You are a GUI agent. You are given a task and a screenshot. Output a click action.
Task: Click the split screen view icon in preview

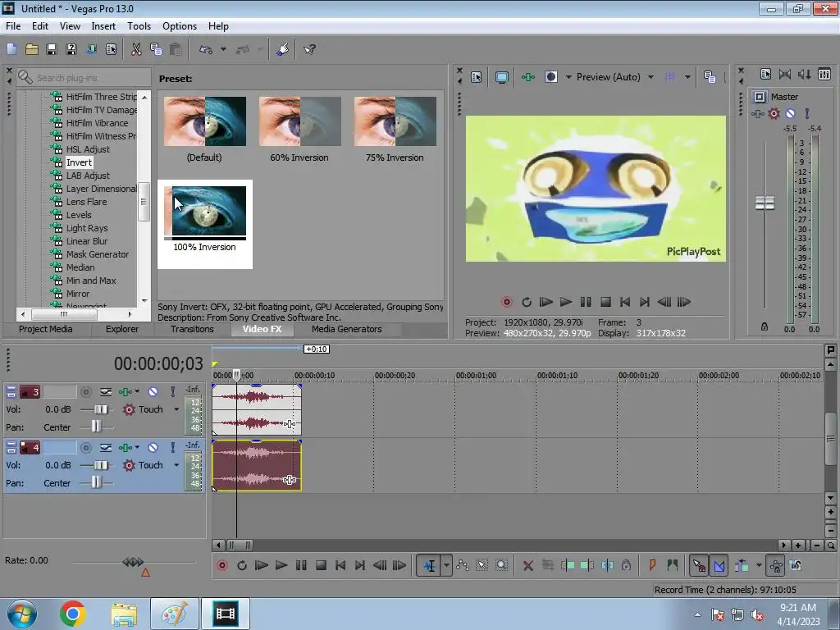click(x=550, y=77)
